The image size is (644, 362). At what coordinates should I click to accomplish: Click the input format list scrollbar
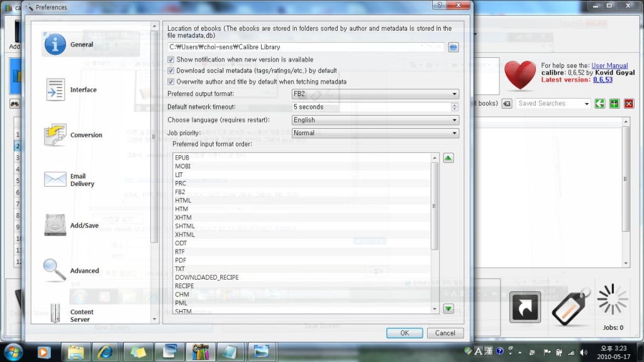(x=435, y=206)
